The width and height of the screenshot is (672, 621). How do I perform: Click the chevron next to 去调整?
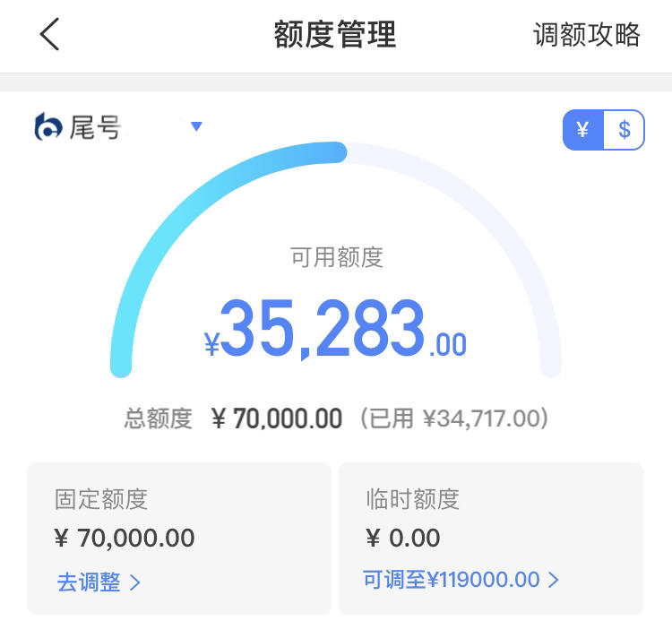(135, 582)
